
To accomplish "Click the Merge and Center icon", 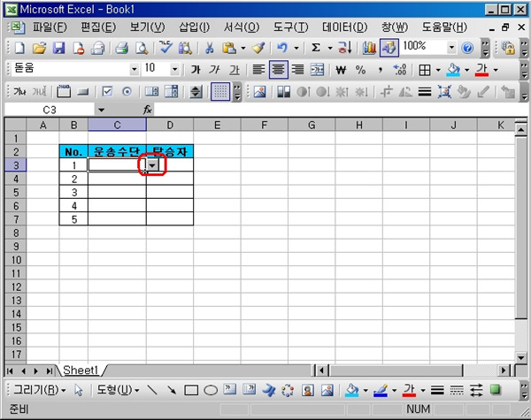I will 317,69.
